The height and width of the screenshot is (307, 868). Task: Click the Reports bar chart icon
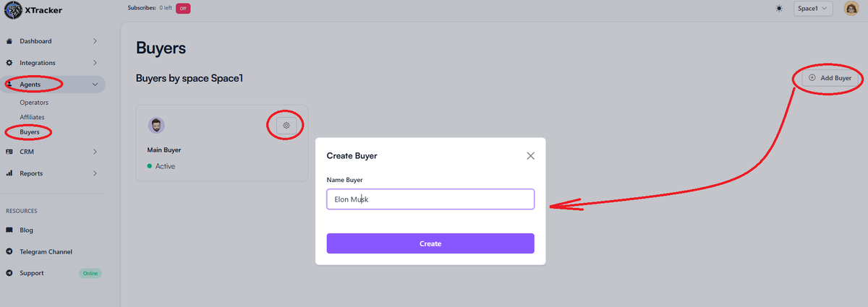[9, 173]
